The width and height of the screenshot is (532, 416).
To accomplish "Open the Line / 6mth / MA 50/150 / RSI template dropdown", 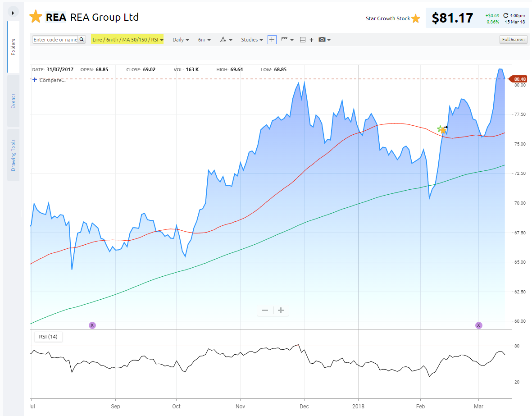I will pos(127,40).
